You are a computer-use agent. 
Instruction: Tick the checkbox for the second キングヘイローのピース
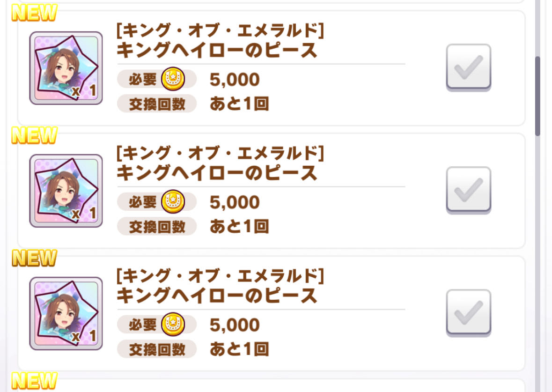click(x=468, y=190)
